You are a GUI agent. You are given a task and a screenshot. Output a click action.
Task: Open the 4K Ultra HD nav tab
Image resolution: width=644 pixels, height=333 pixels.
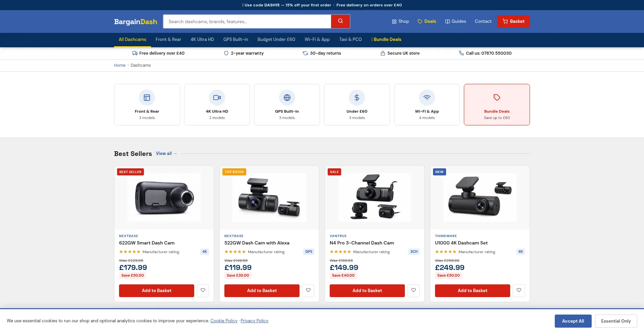click(x=202, y=40)
